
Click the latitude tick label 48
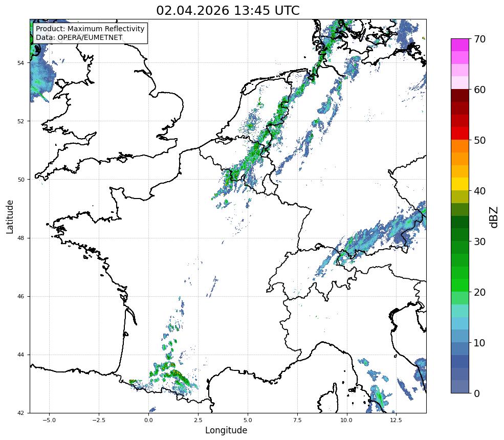tap(20, 238)
